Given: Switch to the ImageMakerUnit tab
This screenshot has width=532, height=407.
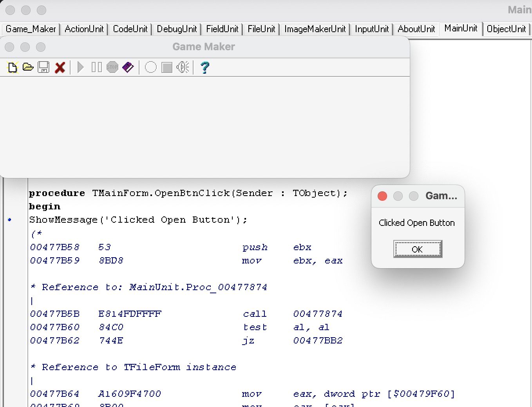Looking at the screenshot, I should [x=315, y=29].
